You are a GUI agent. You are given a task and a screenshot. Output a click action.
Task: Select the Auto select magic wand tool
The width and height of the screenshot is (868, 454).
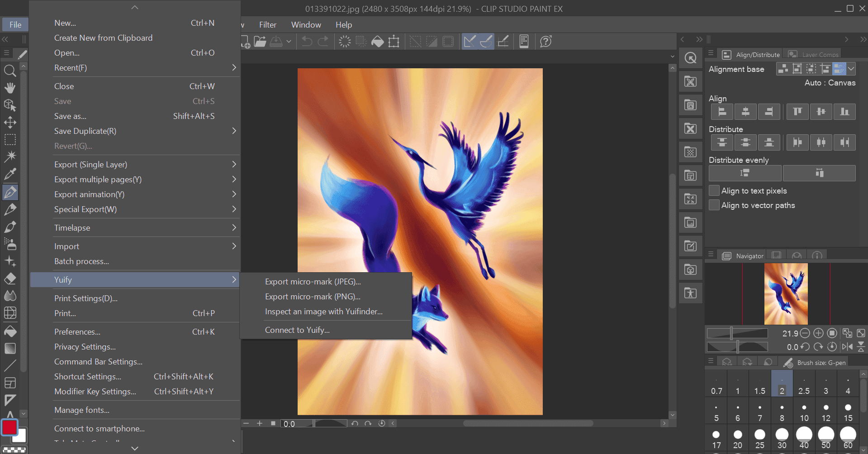(10, 156)
